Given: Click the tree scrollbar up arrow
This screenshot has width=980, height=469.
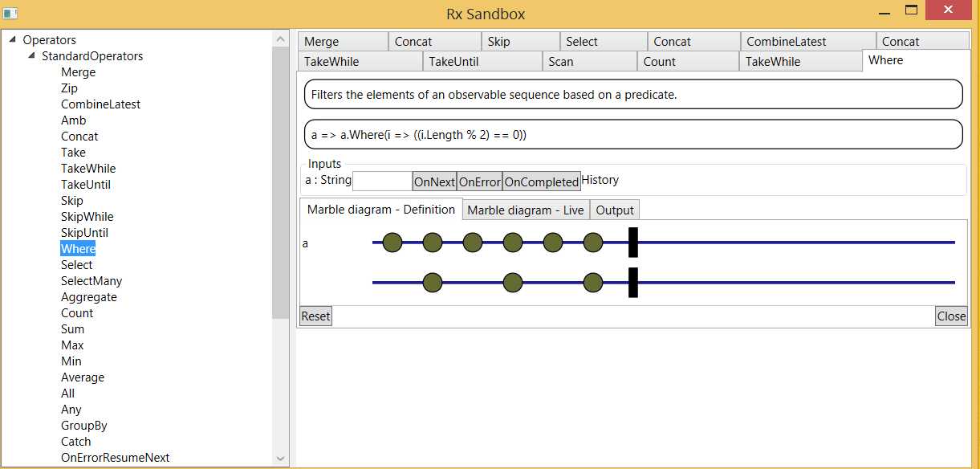Looking at the screenshot, I should (x=280, y=39).
